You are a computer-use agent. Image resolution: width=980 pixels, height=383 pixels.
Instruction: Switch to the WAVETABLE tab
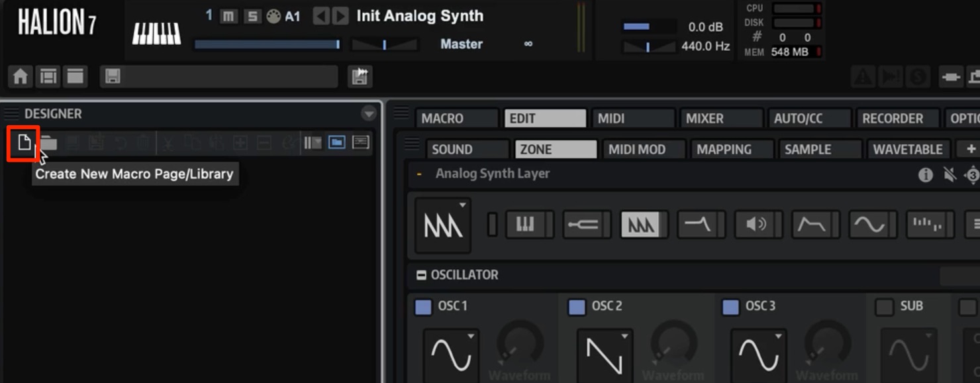(x=908, y=149)
